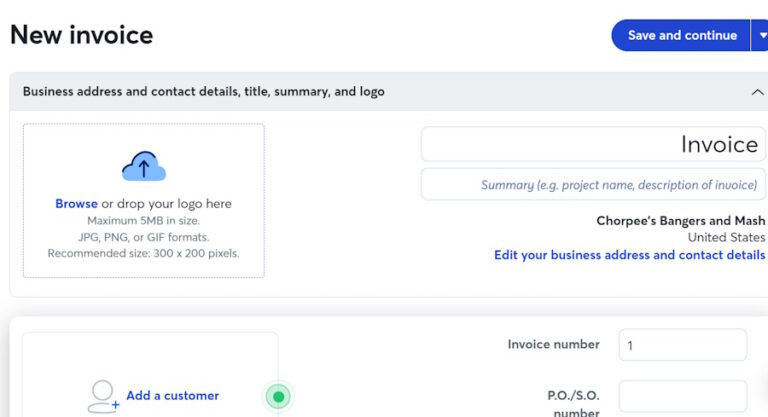Click the green pulsing hotspot dot
This screenshot has height=417, width=768.
pyautogui.click(x=279, y=397)
